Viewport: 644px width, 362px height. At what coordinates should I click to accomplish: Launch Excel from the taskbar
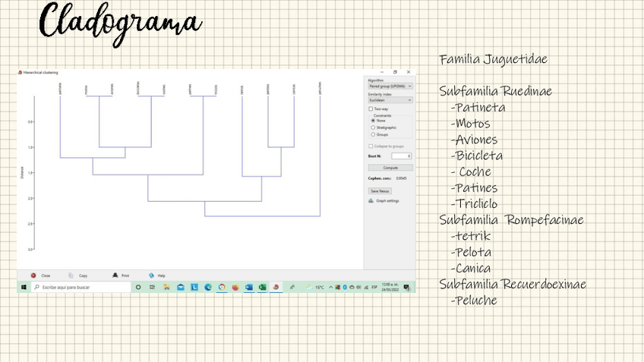tap(262, 288)
